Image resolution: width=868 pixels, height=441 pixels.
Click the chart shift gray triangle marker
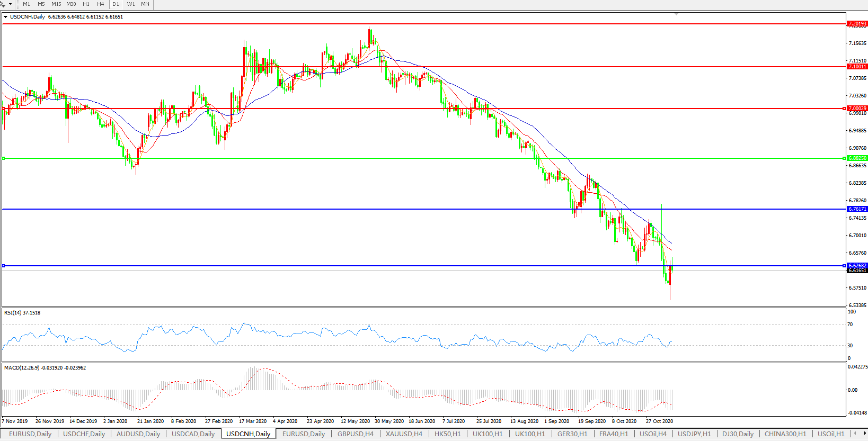tap(676, 14)
